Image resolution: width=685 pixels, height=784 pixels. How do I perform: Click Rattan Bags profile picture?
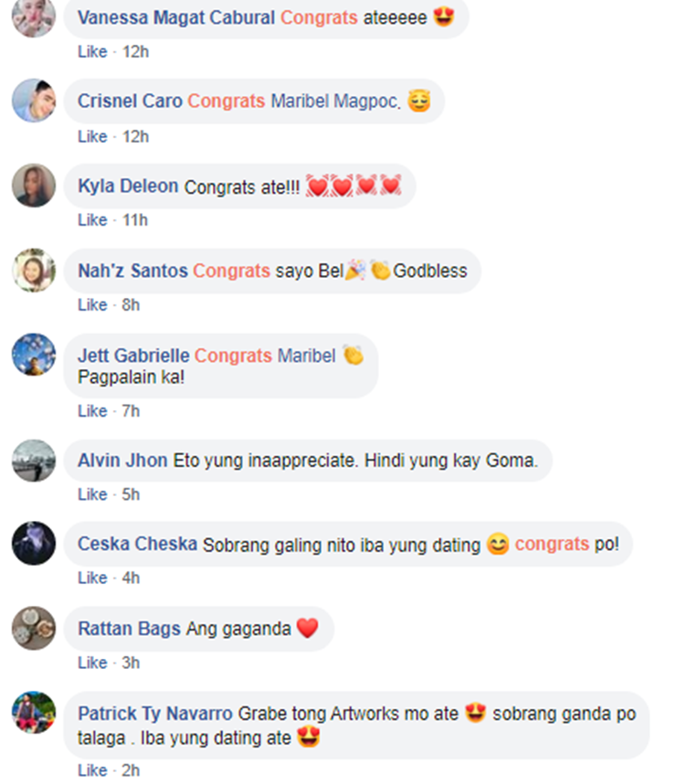34,628
